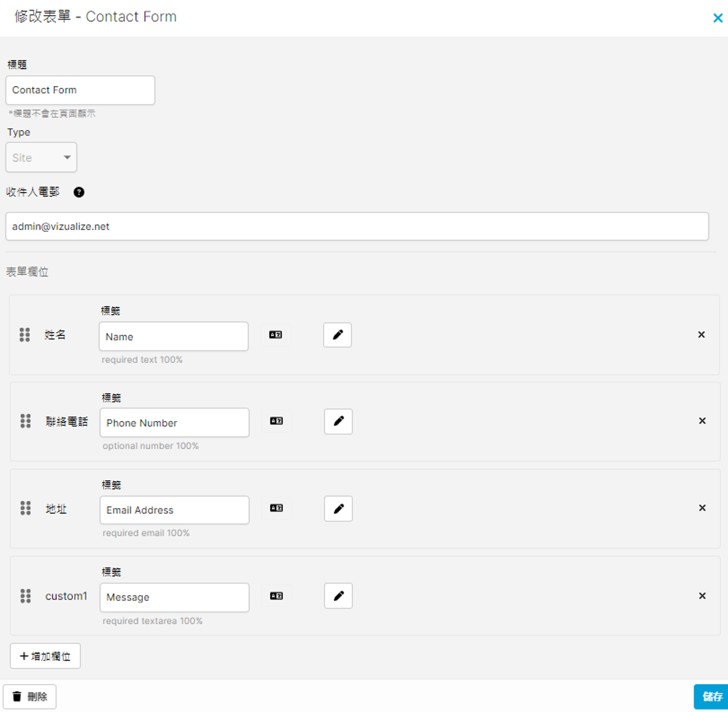728x712 pixels.
Task: Focus the Contact Form title input
Action: (x=80, y=90)
